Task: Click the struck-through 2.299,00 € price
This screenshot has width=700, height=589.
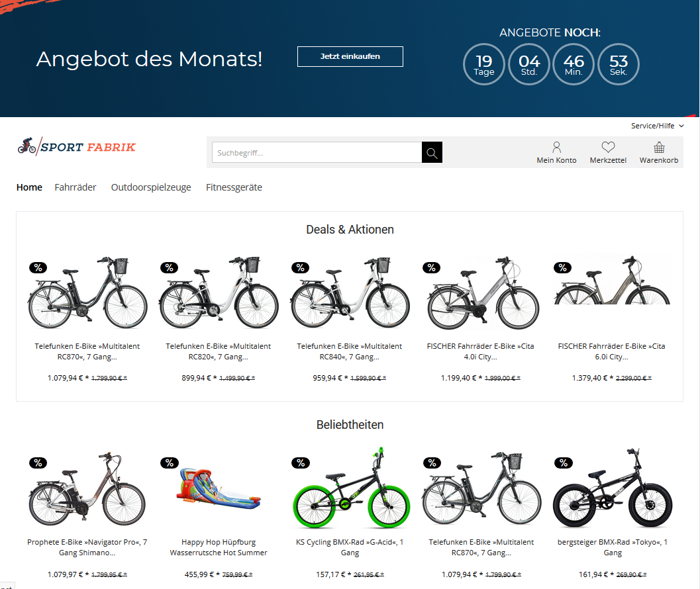Action: pyautogui.click(x=634, y=379)
